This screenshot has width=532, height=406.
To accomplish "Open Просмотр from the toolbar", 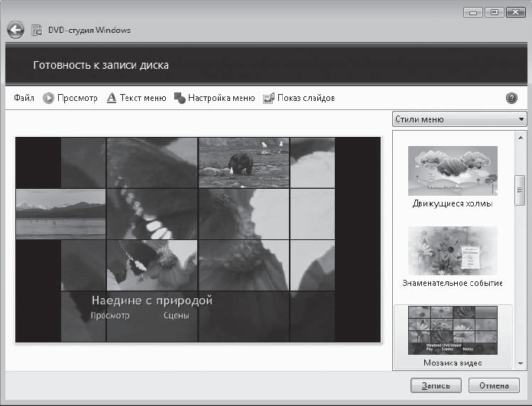I will point(77,98).
